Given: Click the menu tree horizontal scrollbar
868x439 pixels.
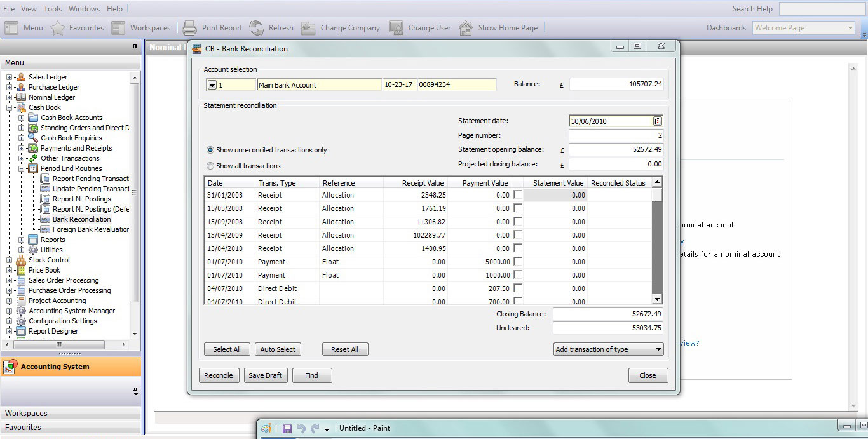Looking at the screenshot, I should (x=65, y=344).
